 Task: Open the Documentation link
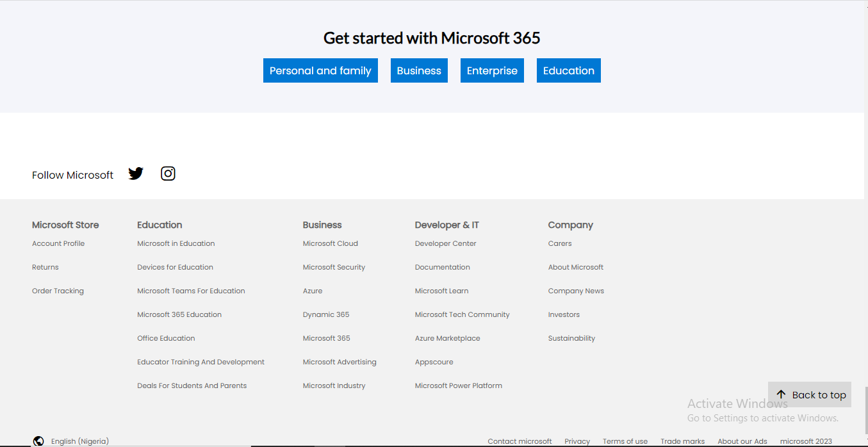point(443,267)
